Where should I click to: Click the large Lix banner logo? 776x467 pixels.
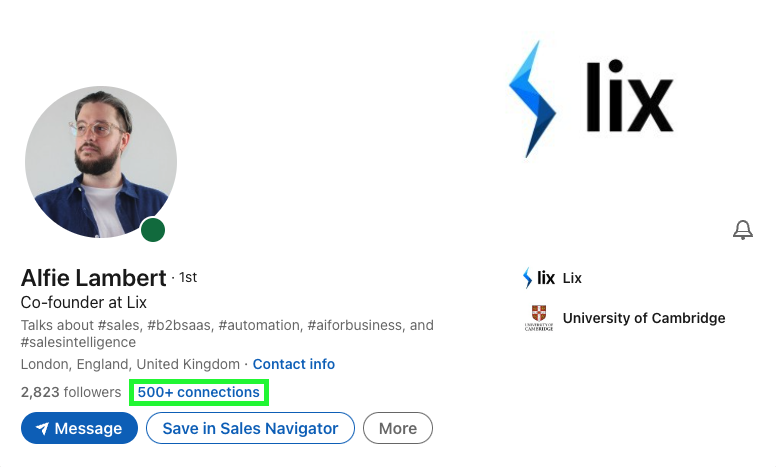coord(590,98)
